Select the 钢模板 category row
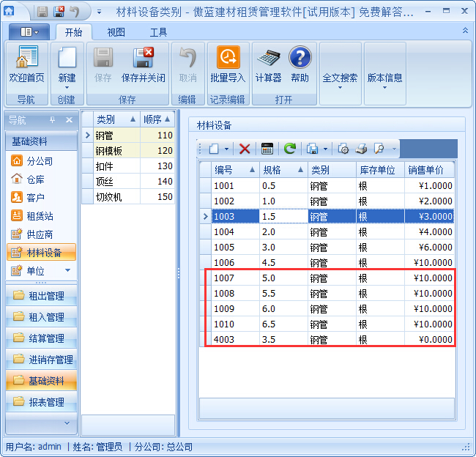 pos(110,151)
